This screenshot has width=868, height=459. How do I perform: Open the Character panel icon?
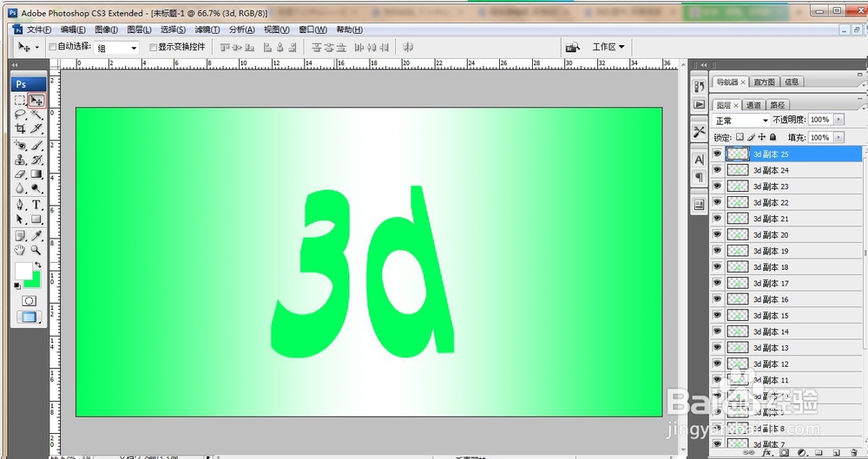(699, 160)
